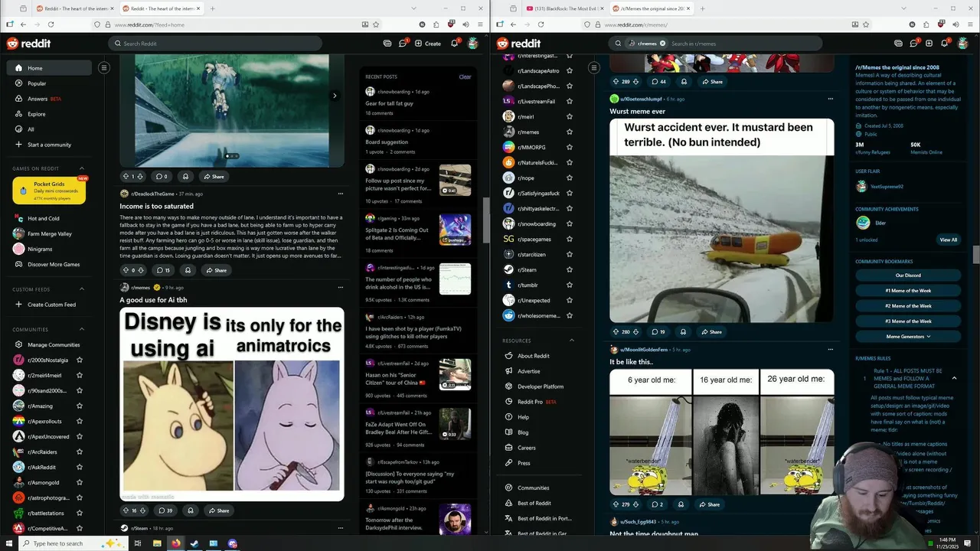The width and height of the screenshot is (980, 551).
Task: Open notifications bell in the left window
Action: click(x=454, y=44)
